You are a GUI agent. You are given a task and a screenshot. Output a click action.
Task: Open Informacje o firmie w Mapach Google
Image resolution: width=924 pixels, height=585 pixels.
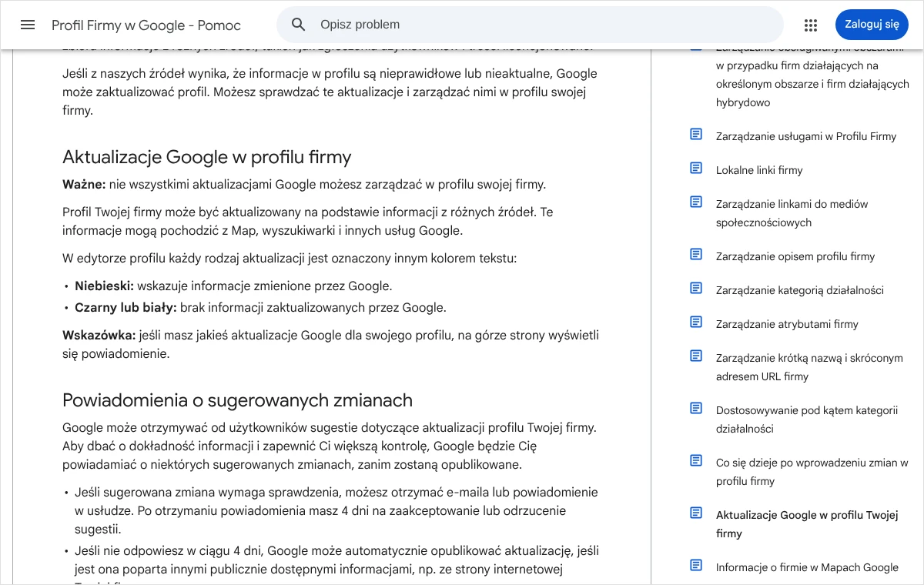807,567
